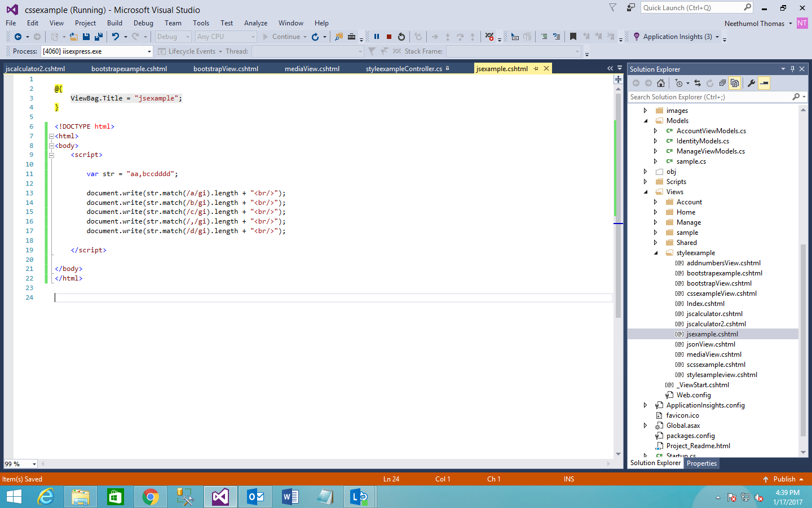Click the notifications filter flag icon
812x508 pixels.
[x=613, y=7]
